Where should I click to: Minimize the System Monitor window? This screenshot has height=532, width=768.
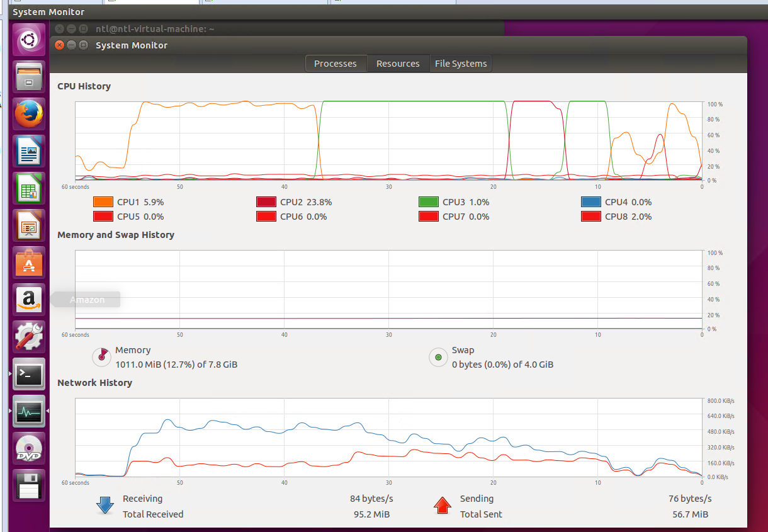[x=71, y=45]
